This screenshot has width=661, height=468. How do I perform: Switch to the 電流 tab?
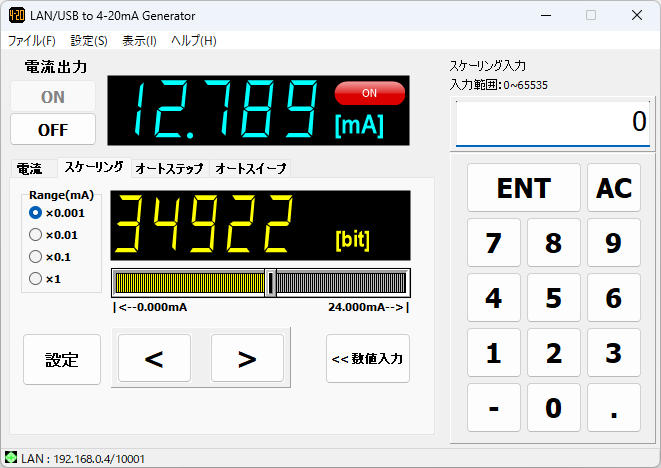[x=31, y=168]
